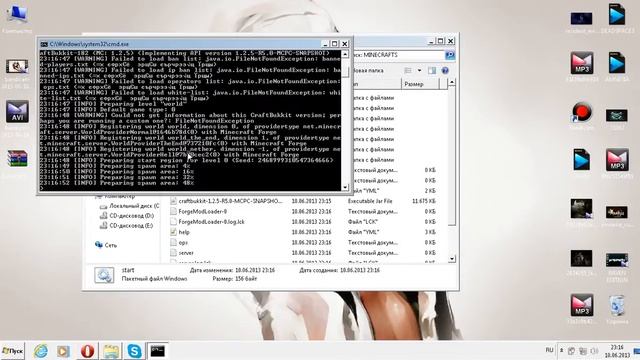The width and height of the screenshot is (640, 360).
Task: Click Explorer file list scrollbar down arrow
Action: (451, 259)
